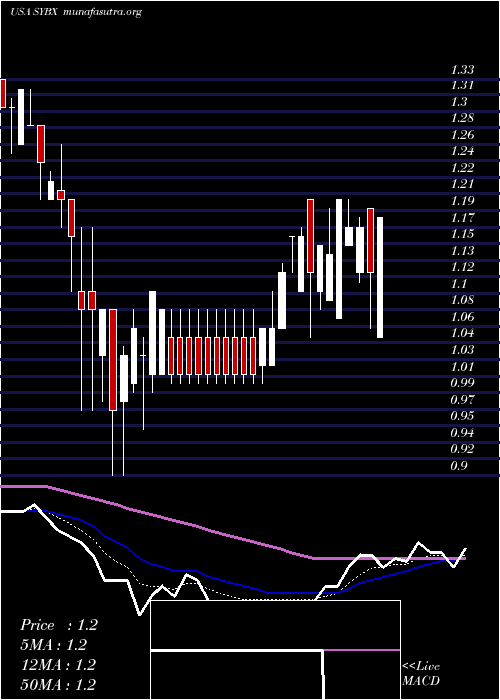This screenshot has height=700, width=500.
Task: Click the 1.22 price axis label
Action: 462,168
